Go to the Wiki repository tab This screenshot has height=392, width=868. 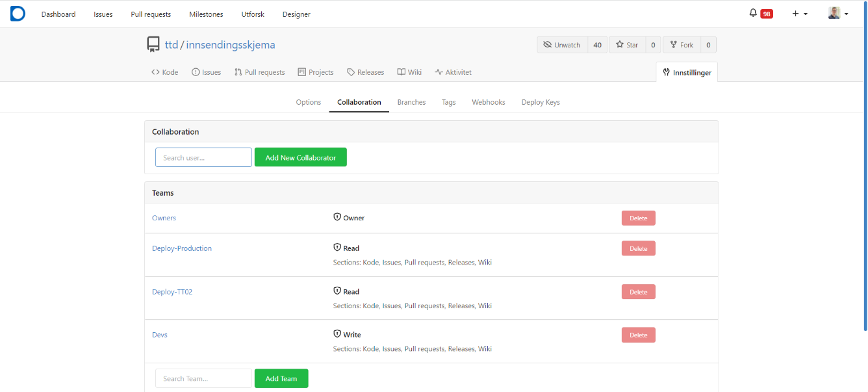point(409,72)
